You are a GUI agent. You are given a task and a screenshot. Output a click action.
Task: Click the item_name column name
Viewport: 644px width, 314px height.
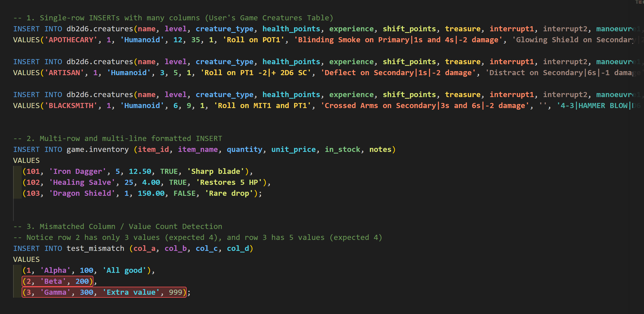198,150
